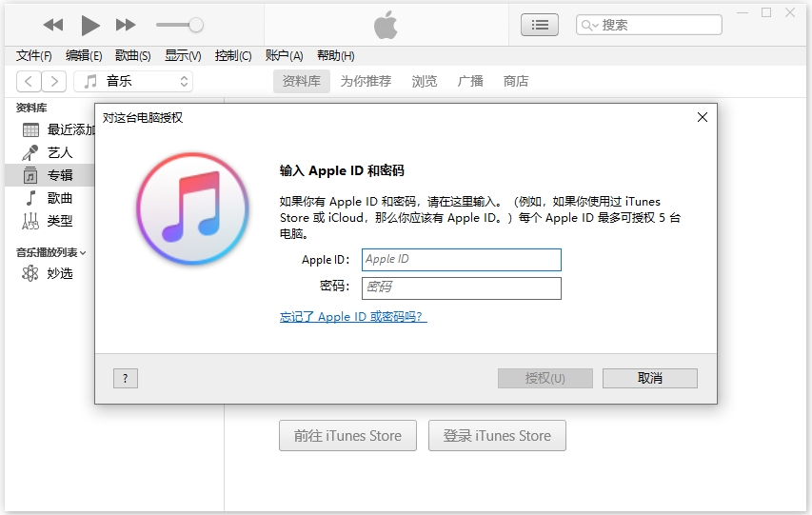Select the 艺人 label in the sidebar

pos(60,152)
